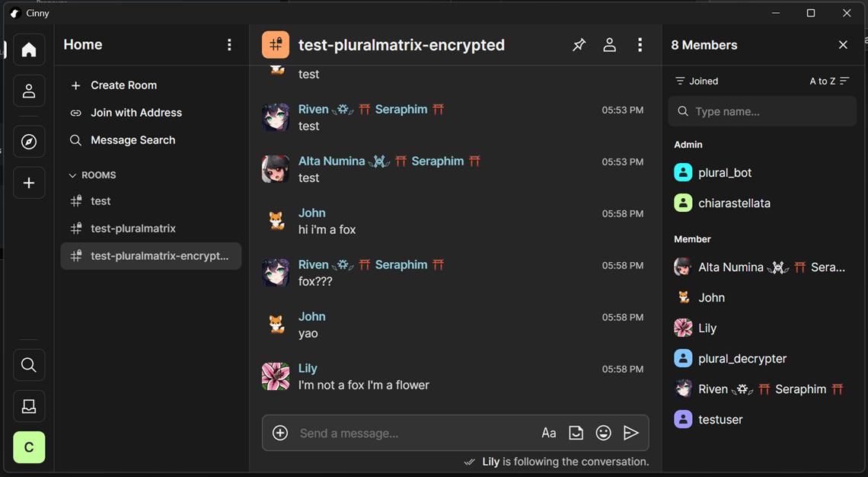Open the Joined filter dropdown

tap(695, 81)
